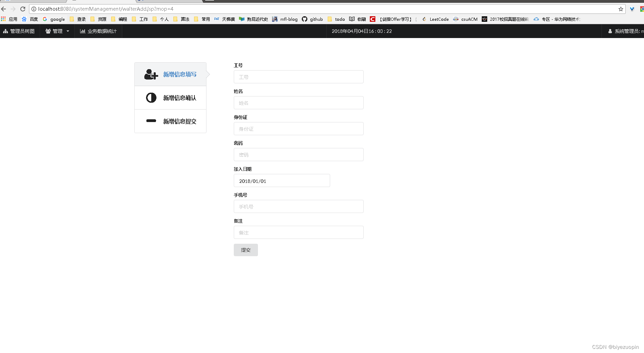This screenshot has width=644, height=353.
Task: Click the 工号 input field
Action: [299, 77]
